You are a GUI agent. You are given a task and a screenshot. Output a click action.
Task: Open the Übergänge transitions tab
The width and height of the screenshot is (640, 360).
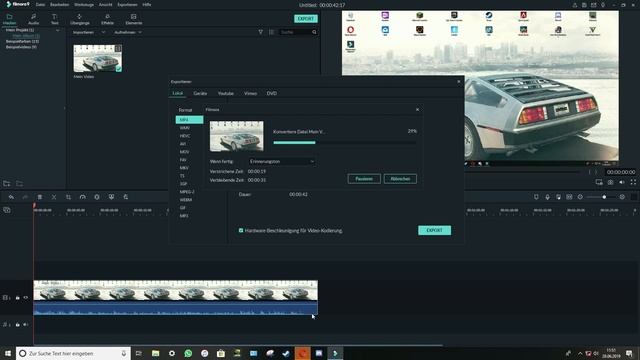80,19
